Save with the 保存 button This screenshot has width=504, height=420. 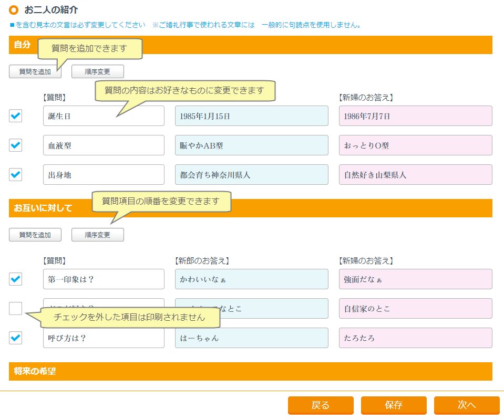(x=394, y=405)
